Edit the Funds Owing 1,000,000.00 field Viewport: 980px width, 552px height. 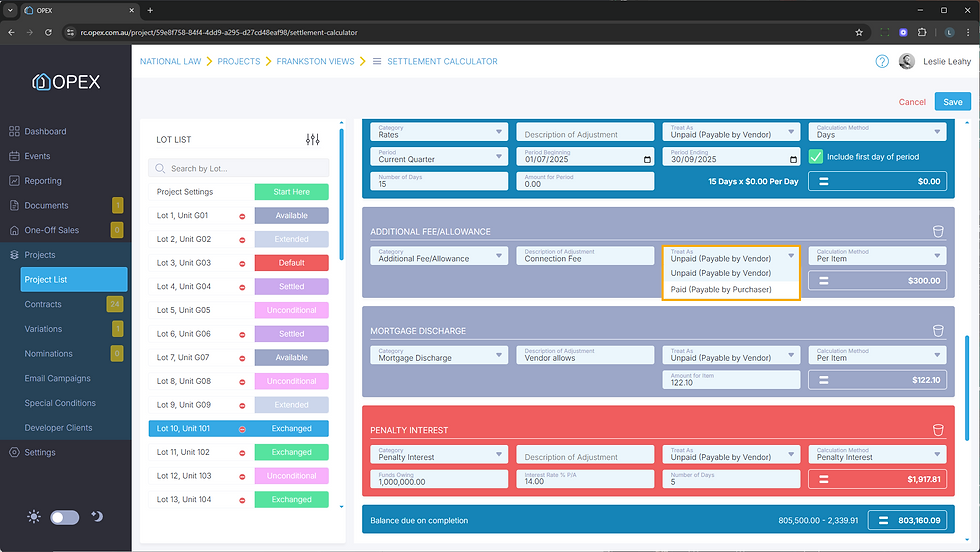439,479
